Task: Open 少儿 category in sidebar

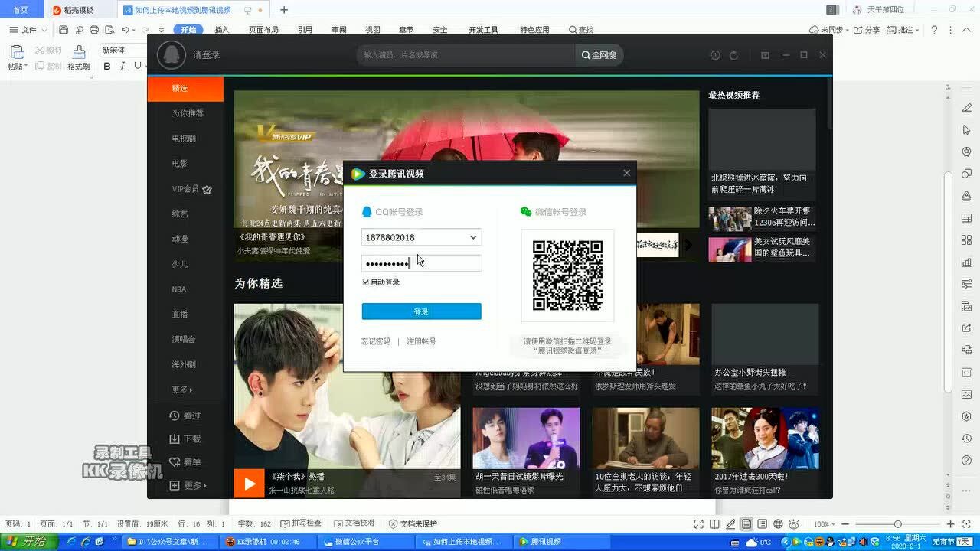Action: click(x=180, y=264)
